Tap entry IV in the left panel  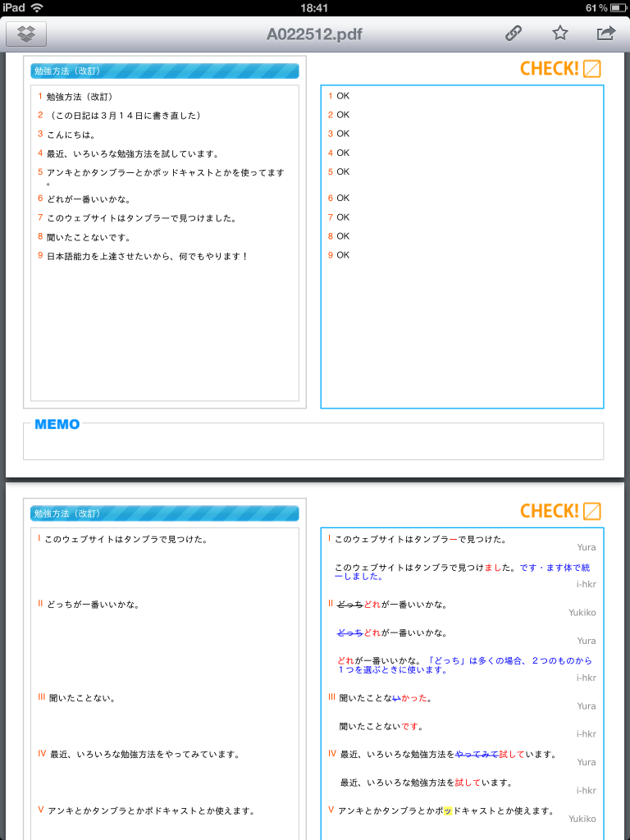144,755
